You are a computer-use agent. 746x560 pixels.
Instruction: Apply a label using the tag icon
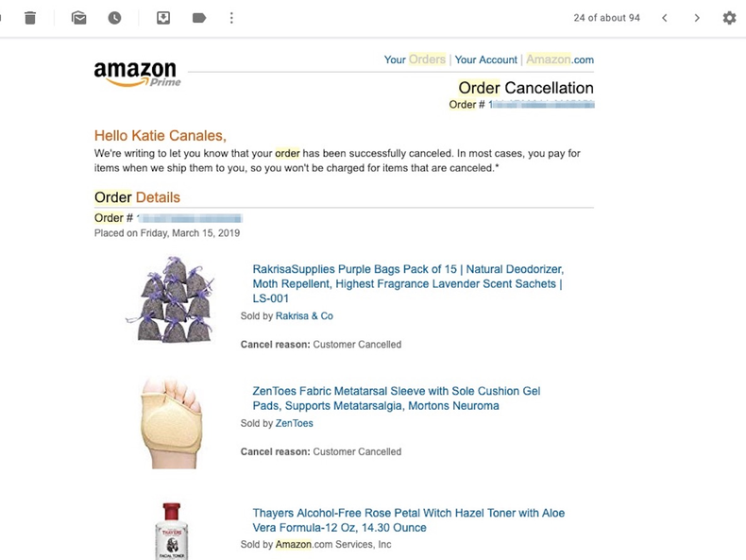click(199, 18)
